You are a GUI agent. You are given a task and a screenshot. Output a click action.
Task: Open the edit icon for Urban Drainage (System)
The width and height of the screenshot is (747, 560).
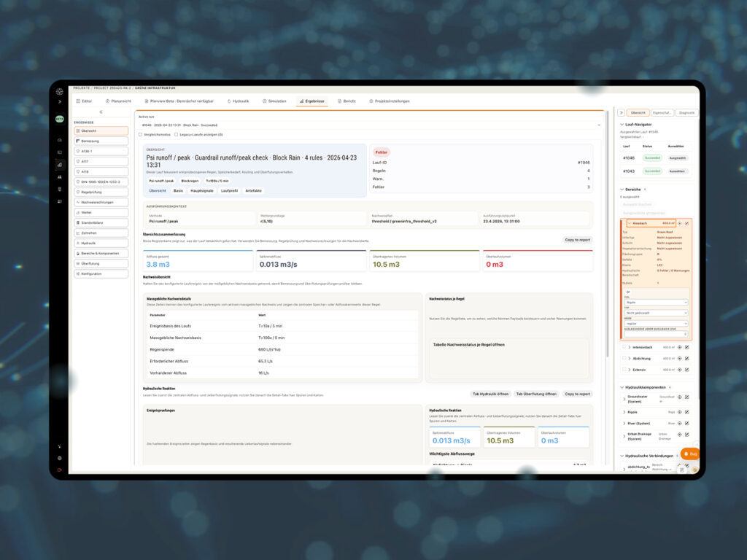pyautogui.click(x=687, y=435)
